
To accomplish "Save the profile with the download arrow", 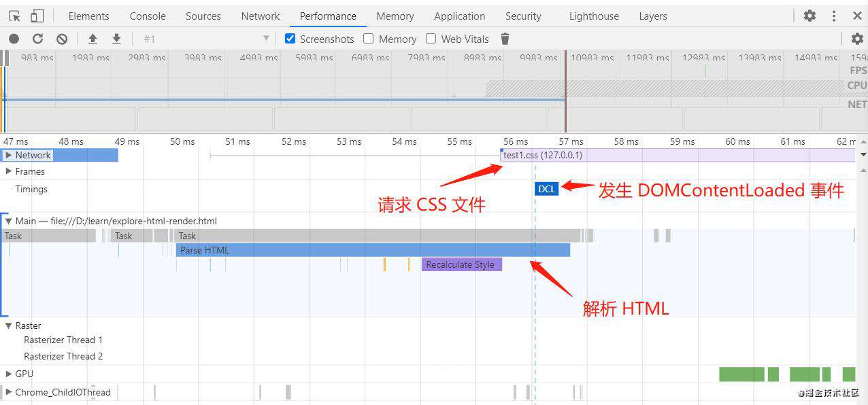I will click(x=116, y=39).
